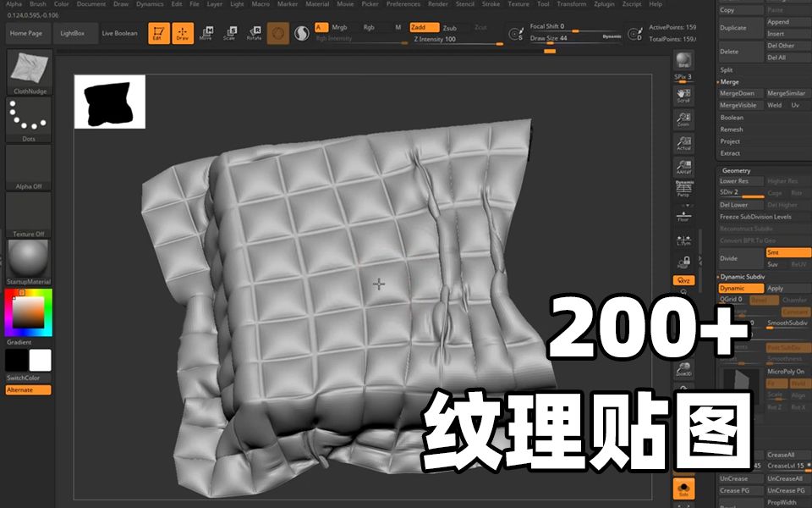812x508 pixels.
Task: Select the Scale transform icon
Action: click(x=230, y=33)
